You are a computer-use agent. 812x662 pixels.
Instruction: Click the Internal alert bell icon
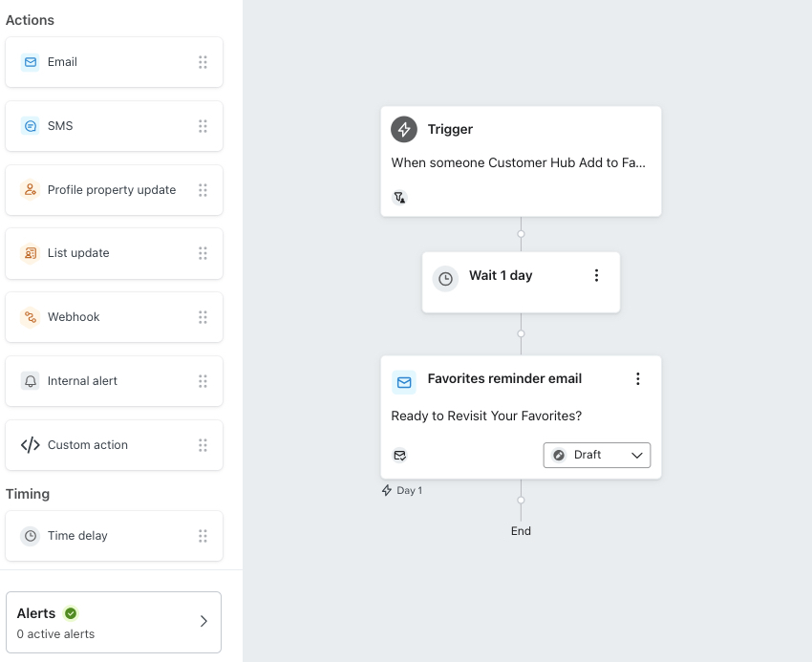[31, 381]
